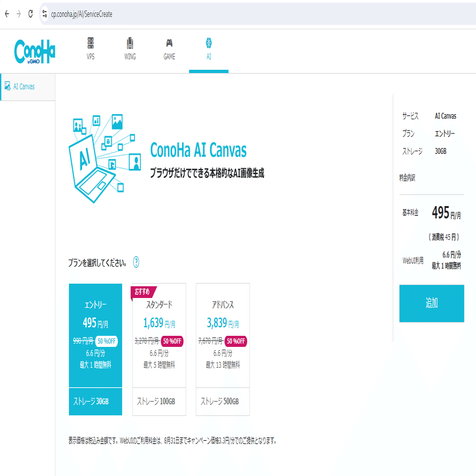This screenshot has height=476, width=476.
Task: Click the ConoHa by GMO logo
Action: pos(35,52)
